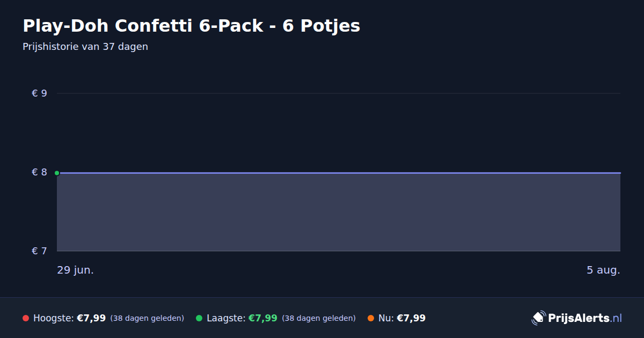Click the 29 jun. date label
The height and width of the screenshot is (338, 644).
76,270
